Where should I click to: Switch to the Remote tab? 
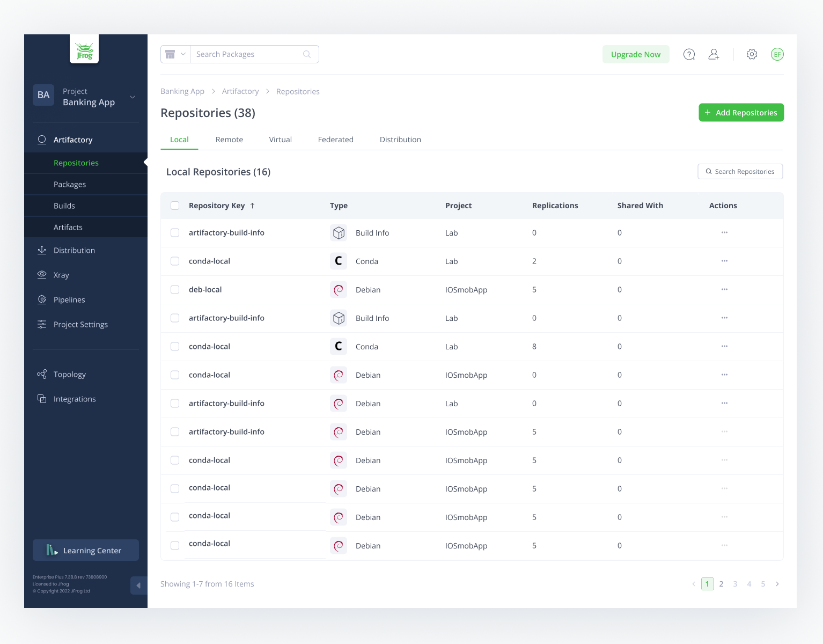click(x=229, y=140)
